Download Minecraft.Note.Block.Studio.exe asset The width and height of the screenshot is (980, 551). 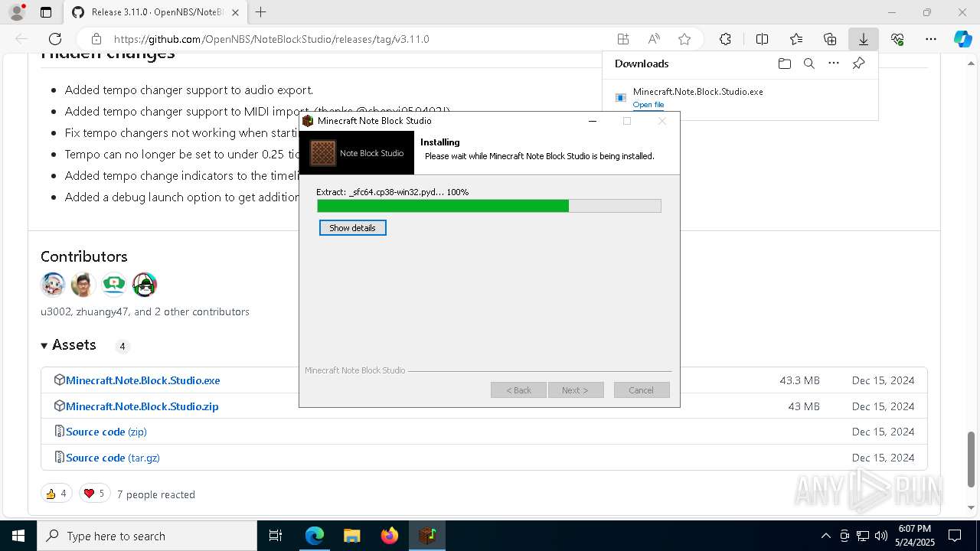(x=142, y=380)
